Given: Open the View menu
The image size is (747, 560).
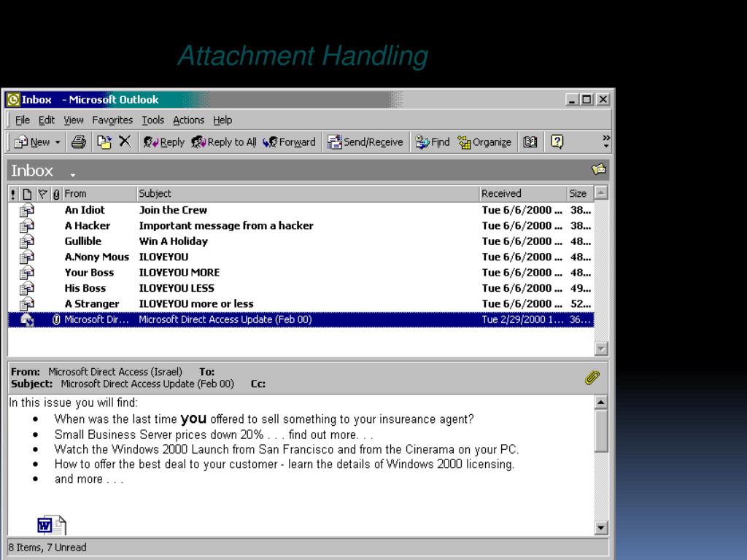Looking at the screenshot, I should 74,120.
